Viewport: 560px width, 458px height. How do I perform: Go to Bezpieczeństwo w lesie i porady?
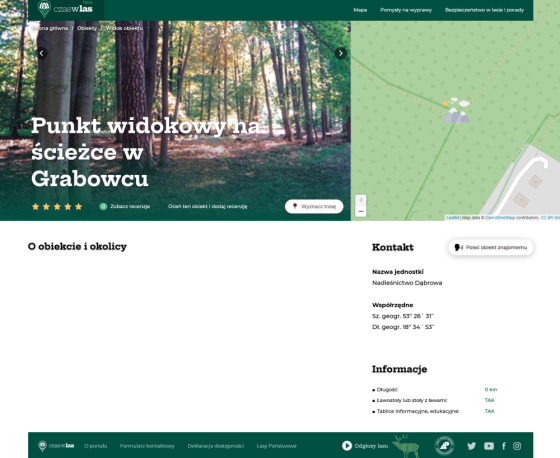click(x=484, y=10)
